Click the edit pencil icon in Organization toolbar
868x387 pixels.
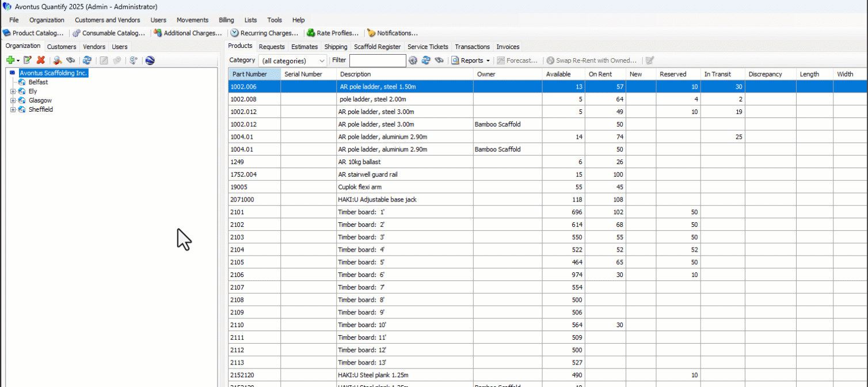click(27, 60)
